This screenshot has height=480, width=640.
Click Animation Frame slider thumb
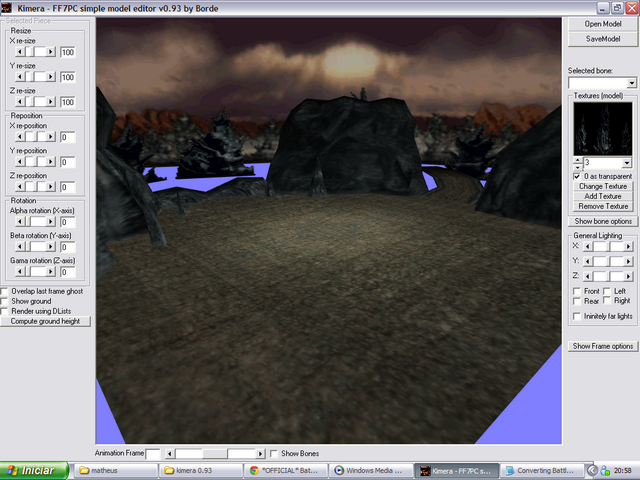pyautogui.click(x=215, y=453)
